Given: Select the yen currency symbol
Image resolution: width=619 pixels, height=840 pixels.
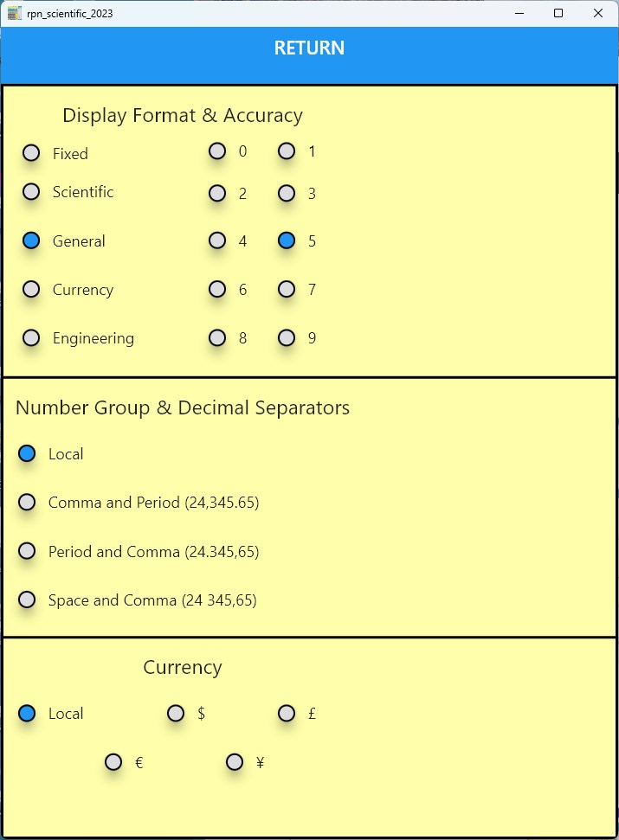Looking at the screenshot, I should (235, 762).
